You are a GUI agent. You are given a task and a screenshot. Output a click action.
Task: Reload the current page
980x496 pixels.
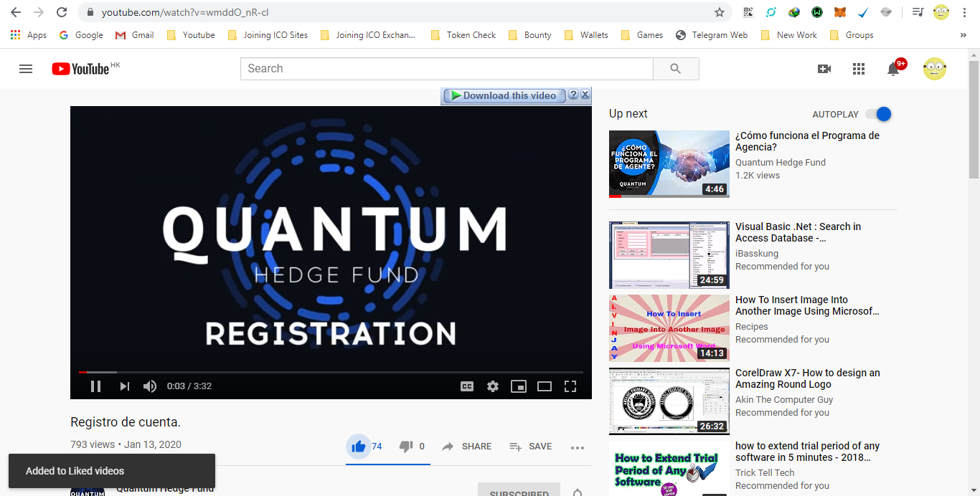pos(62,12)
